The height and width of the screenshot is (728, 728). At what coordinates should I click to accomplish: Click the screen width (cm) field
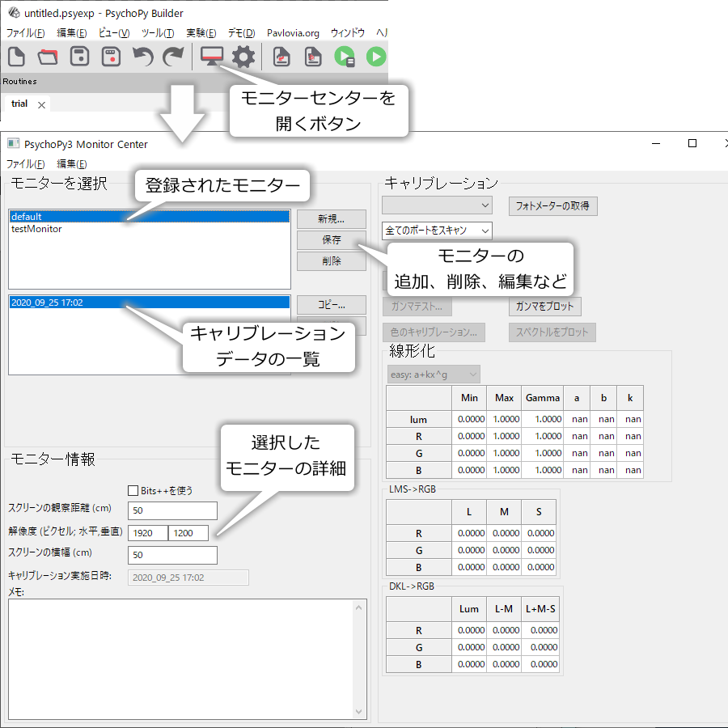pos(172,555)
